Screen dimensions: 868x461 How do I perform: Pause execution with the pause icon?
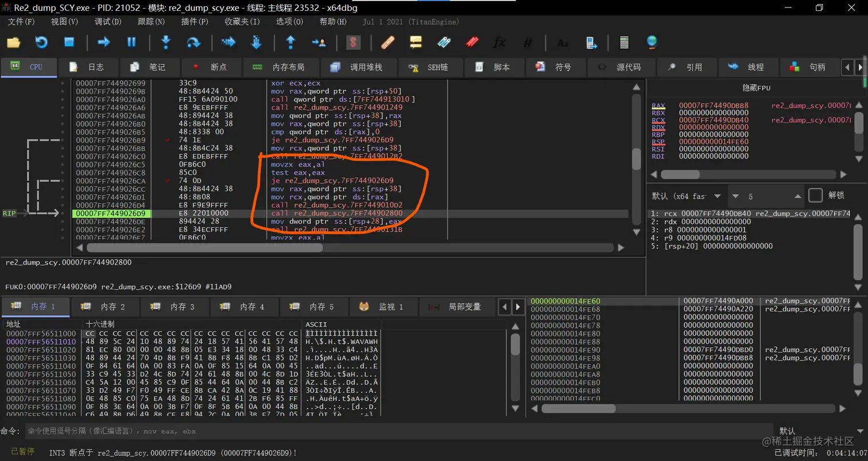pos(131,42)
